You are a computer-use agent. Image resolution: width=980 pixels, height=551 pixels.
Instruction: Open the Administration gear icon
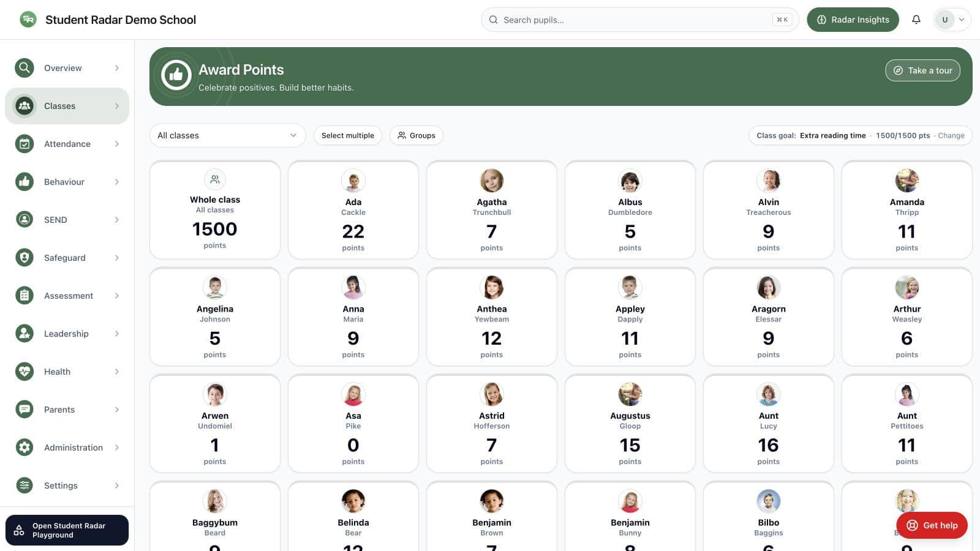24,448
